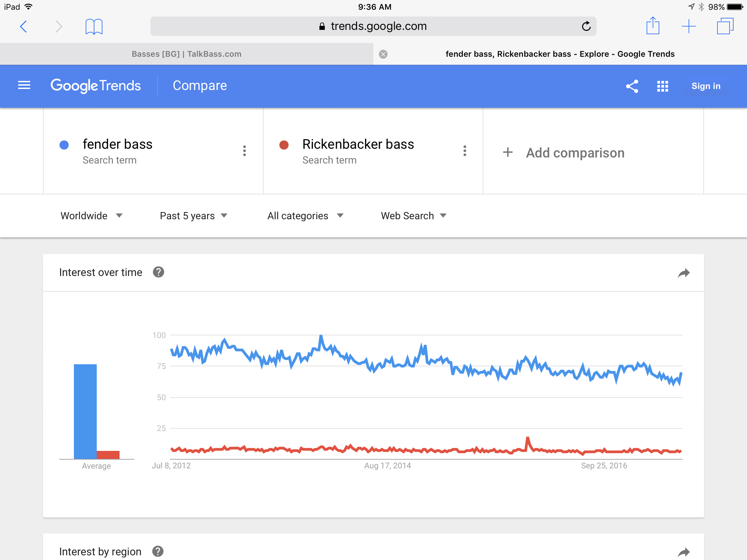Click the 25 y-axis value
This screenshot has width=747, height=560.
(x=162, y=428)
